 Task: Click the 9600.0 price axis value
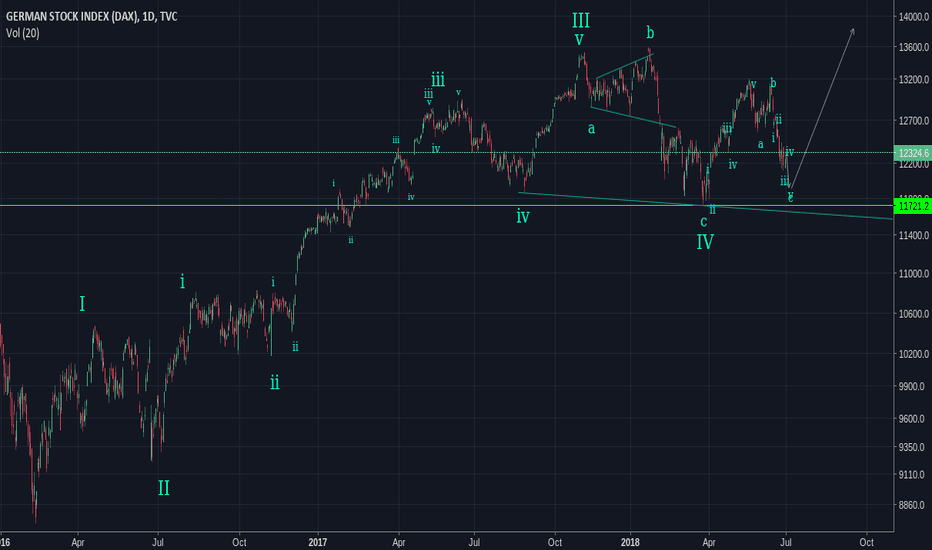(914, 419)
